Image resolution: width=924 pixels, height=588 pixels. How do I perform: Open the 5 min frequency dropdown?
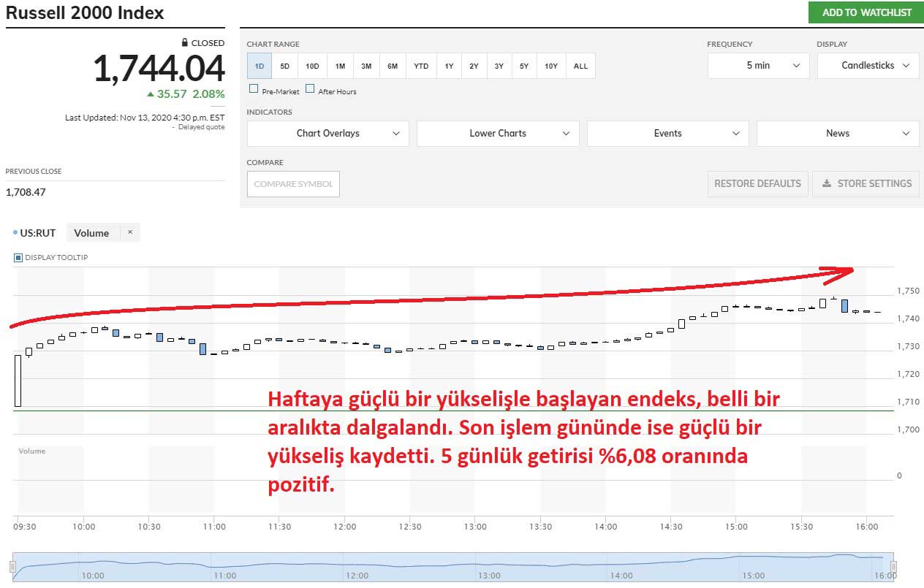tap(758, 66)
